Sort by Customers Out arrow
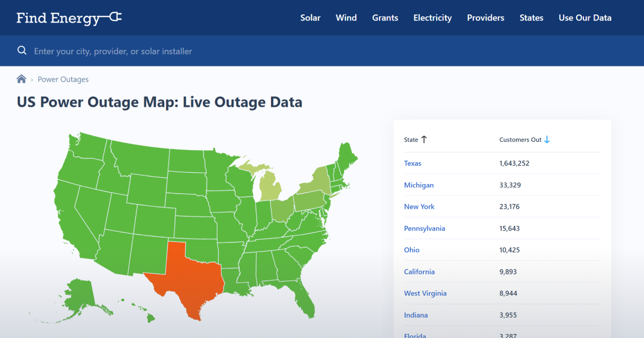 coord(547,139)
